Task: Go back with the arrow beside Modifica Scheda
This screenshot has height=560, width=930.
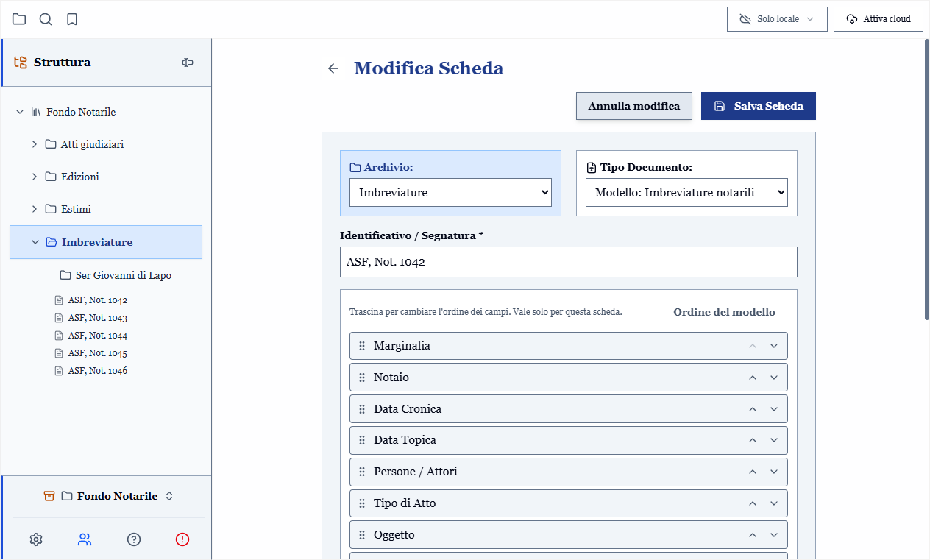Action: pos(333,68)
